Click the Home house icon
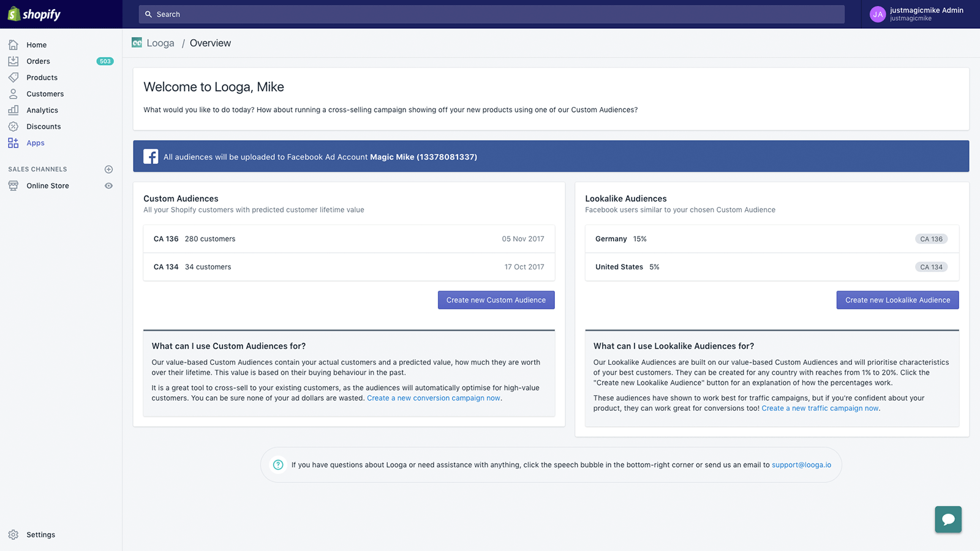 13,45
